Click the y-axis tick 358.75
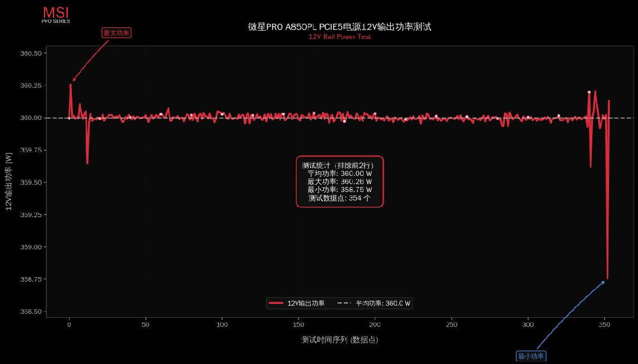638x364 pixels. click(31, 279)
